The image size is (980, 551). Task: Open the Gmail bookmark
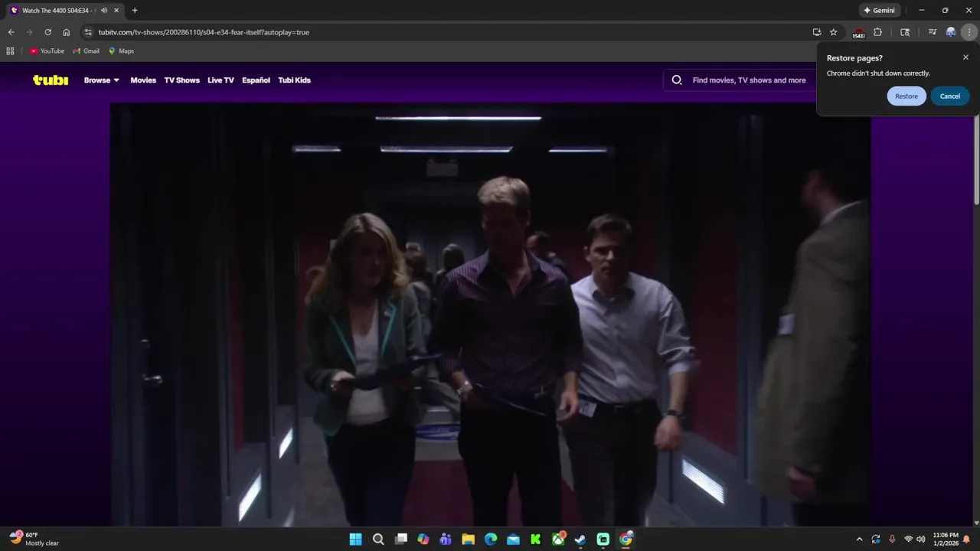[87, 51]
